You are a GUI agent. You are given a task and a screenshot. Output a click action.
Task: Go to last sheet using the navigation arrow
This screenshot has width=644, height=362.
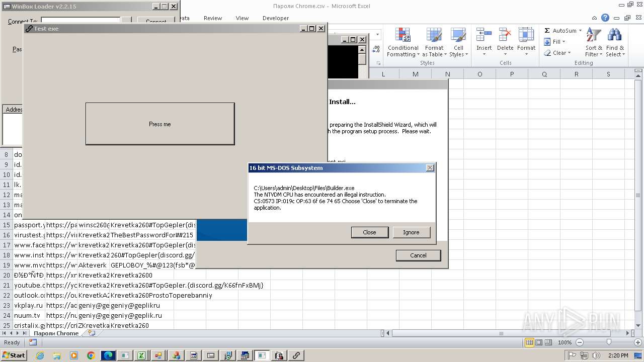24,333
